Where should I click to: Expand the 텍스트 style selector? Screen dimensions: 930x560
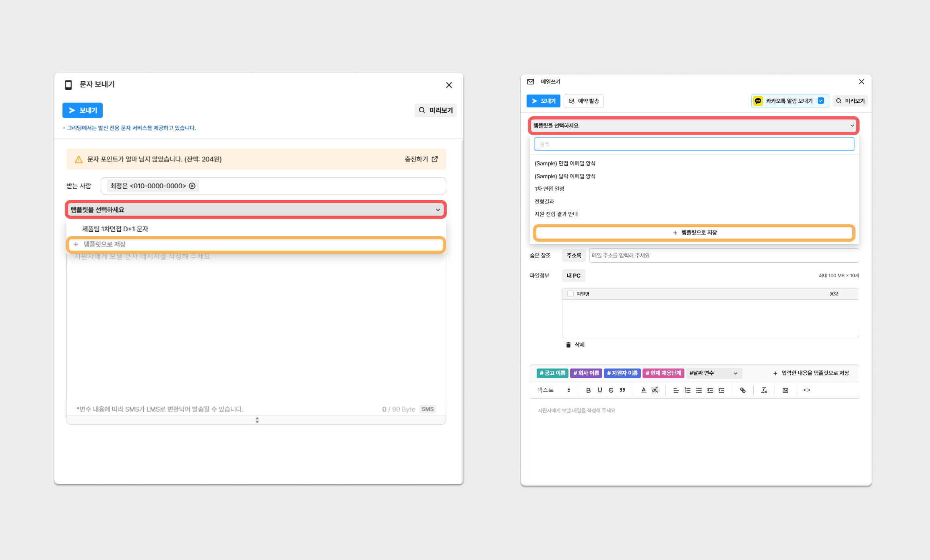(554, 390)
